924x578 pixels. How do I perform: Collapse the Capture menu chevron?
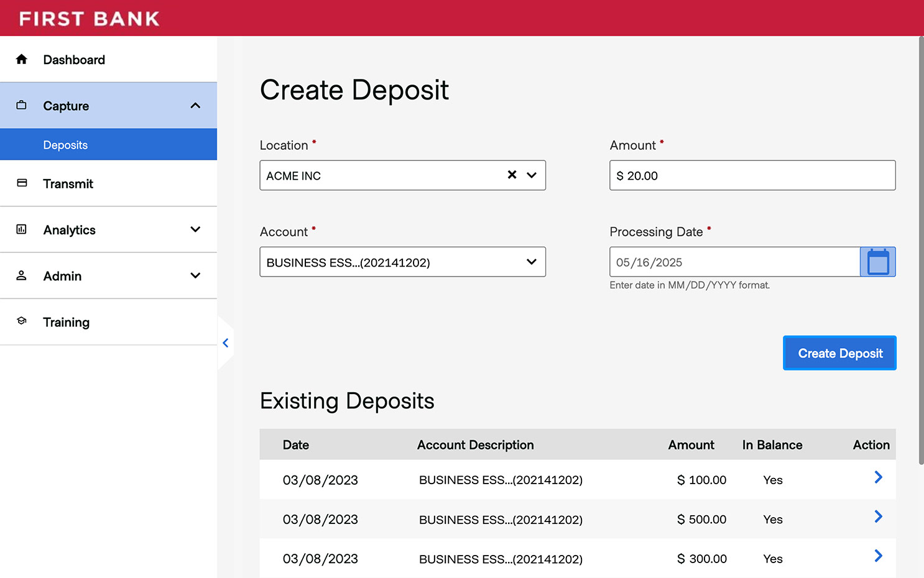(195, 106)
